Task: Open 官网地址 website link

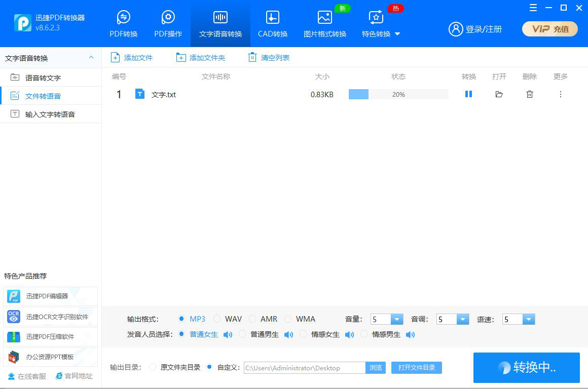Action: [x=74, y=376]
